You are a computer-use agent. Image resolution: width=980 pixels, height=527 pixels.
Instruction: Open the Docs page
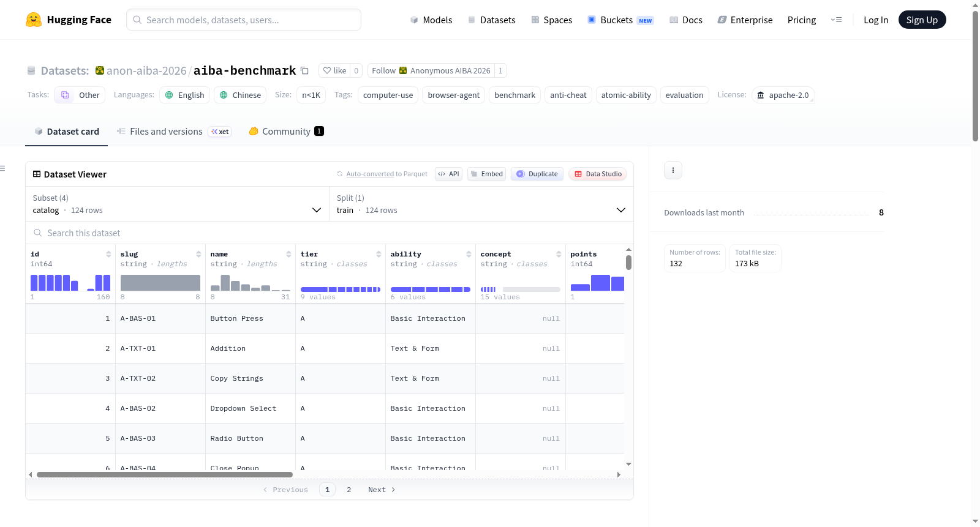686,20
